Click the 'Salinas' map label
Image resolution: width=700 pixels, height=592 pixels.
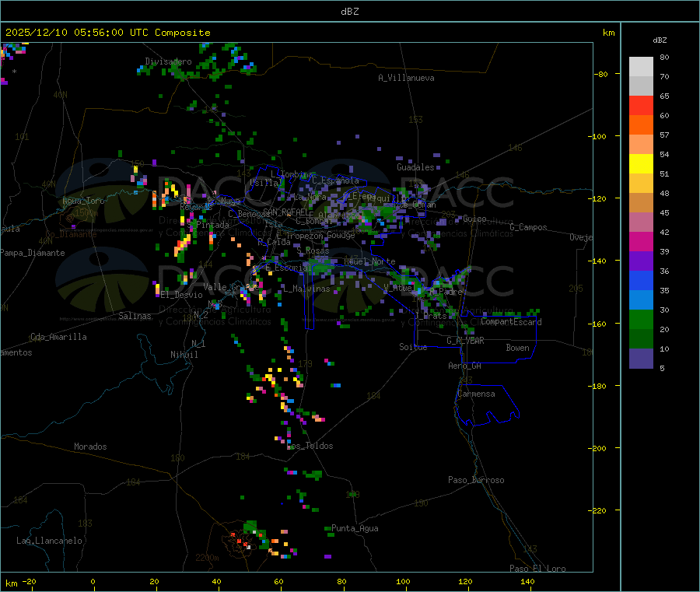coord(135,316)
